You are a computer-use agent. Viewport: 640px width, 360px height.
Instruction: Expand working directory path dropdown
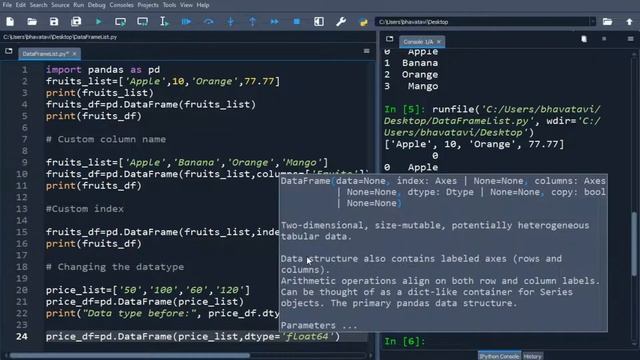point(592,22)
